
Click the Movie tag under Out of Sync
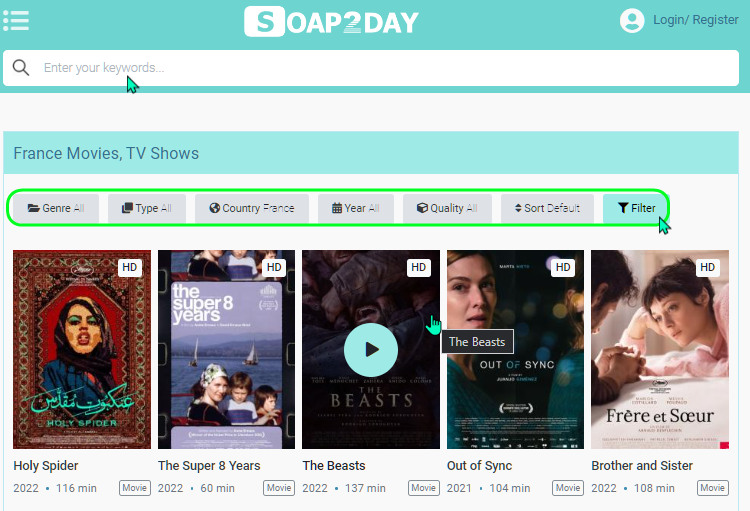(x=568, y=488)
